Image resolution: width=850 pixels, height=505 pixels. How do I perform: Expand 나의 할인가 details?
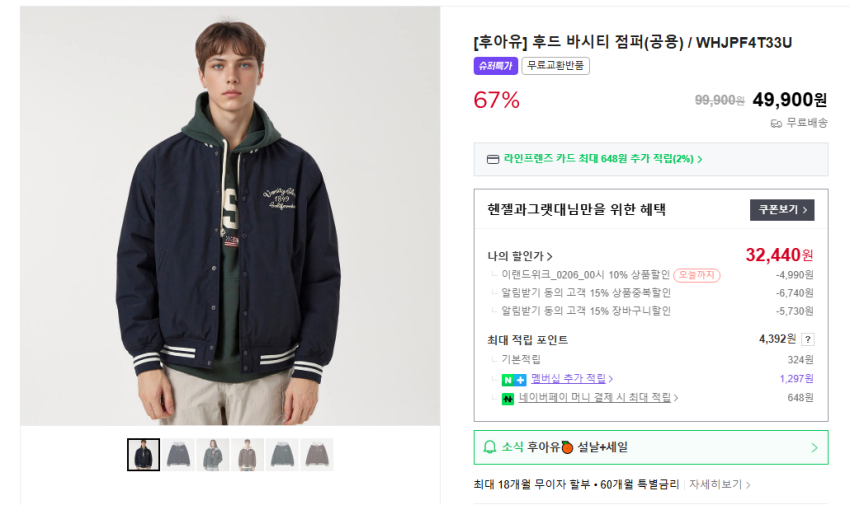520,256
